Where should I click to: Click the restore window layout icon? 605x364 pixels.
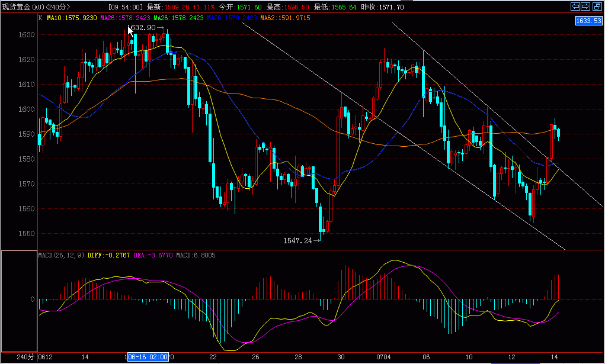[x=597, y=6]
